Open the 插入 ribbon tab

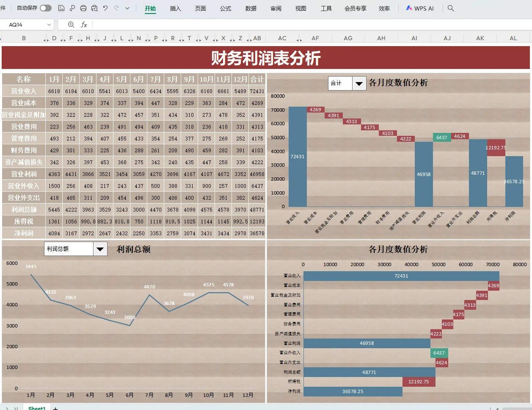[175, 8]
